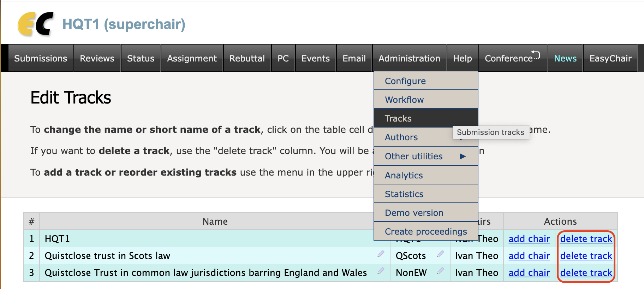The height and width of the screenshot is (289, 644).
Task: Expand the Other utilities submenu
Action: click(x=463, y=157)
